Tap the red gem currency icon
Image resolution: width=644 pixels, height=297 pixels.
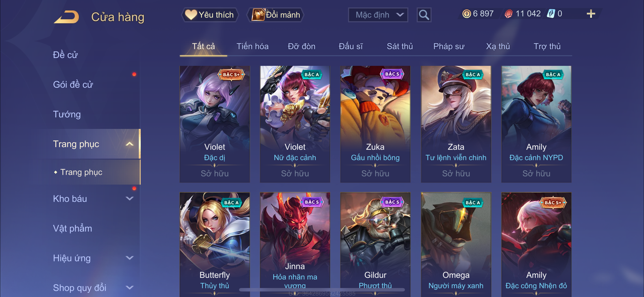(x=508, y=14)
